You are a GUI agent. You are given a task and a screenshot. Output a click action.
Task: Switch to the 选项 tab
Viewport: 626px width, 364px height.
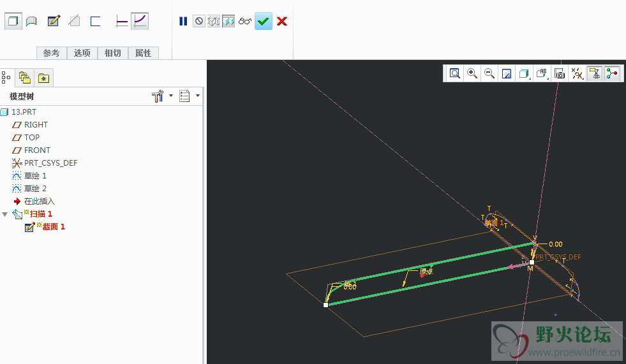(x=82, y=53)
